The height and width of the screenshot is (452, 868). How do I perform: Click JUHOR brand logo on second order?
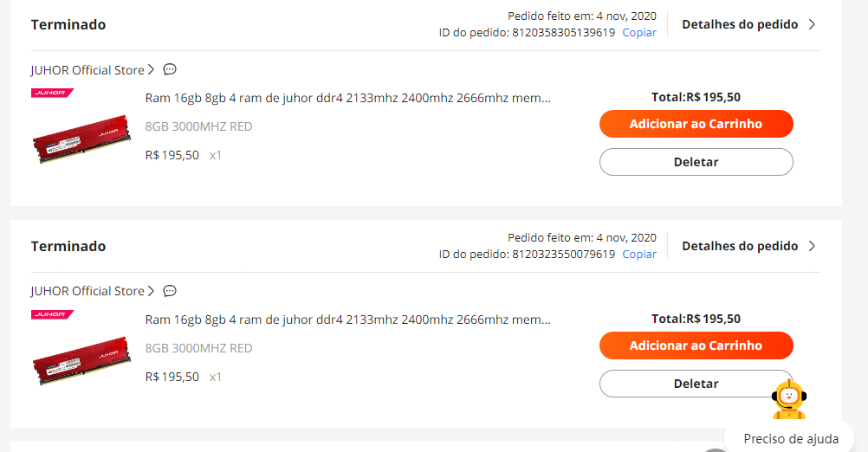(52, 314)
